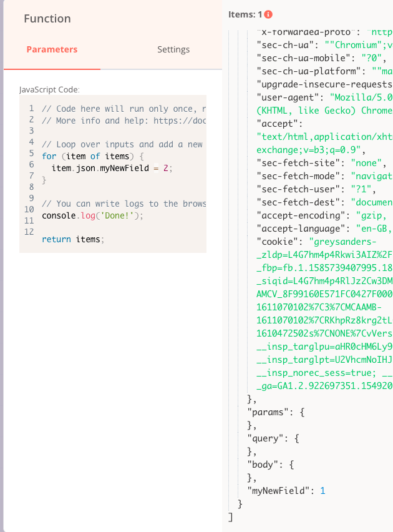The height and width of the screenshot is (532, 393).
Task: Click the "body" key in output
Action: coord(265,465)
